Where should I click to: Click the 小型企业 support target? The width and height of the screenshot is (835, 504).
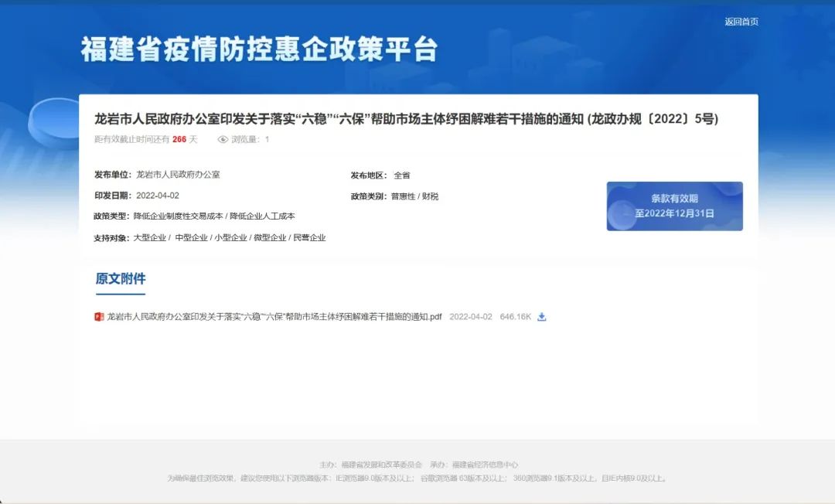tap(230, 238)
